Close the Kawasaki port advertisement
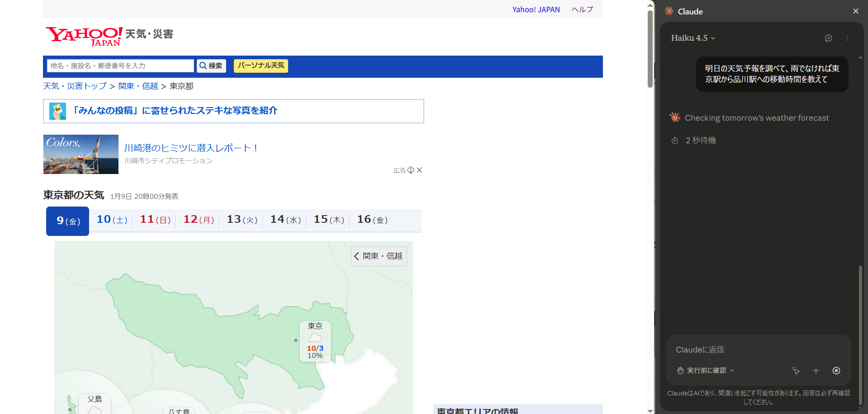868x414 pixels. click(419, 170)
